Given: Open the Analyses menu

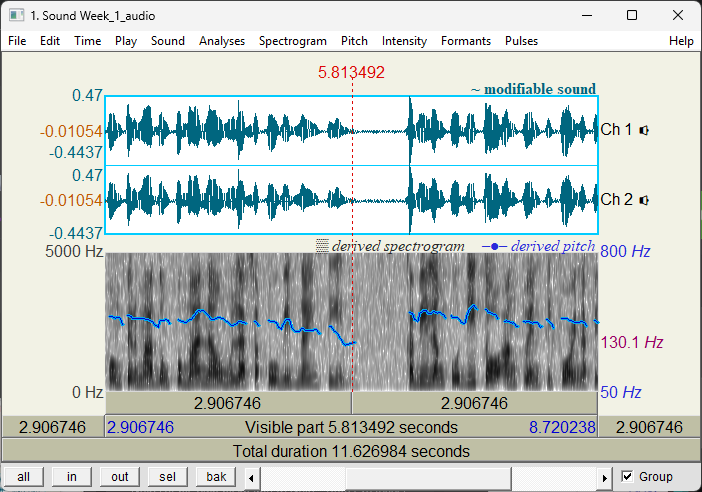Looking at the screenshot, I should tap(221, 41).
